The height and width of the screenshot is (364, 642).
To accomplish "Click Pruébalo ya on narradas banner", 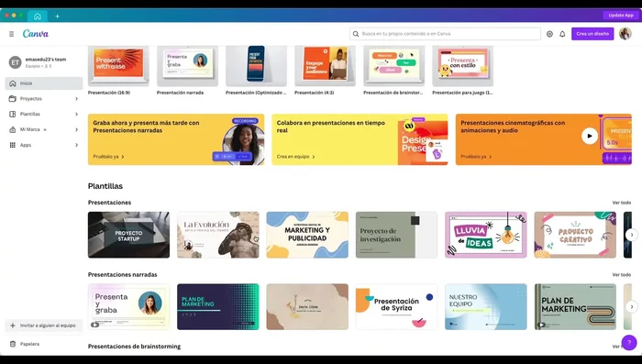I will 108,157.
